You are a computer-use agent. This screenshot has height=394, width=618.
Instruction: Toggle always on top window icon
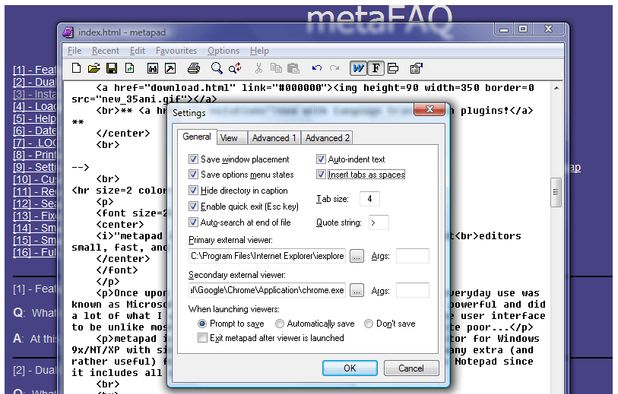tap(393, 69)
